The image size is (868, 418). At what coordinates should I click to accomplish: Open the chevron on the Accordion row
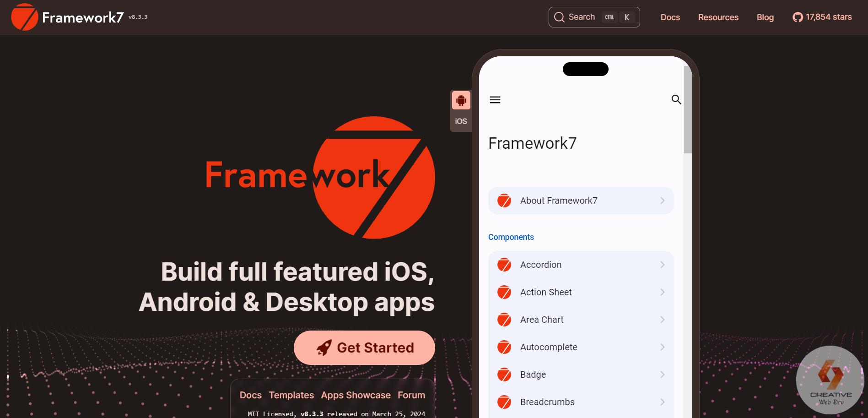pyautogui.click(x=663, y=265)
